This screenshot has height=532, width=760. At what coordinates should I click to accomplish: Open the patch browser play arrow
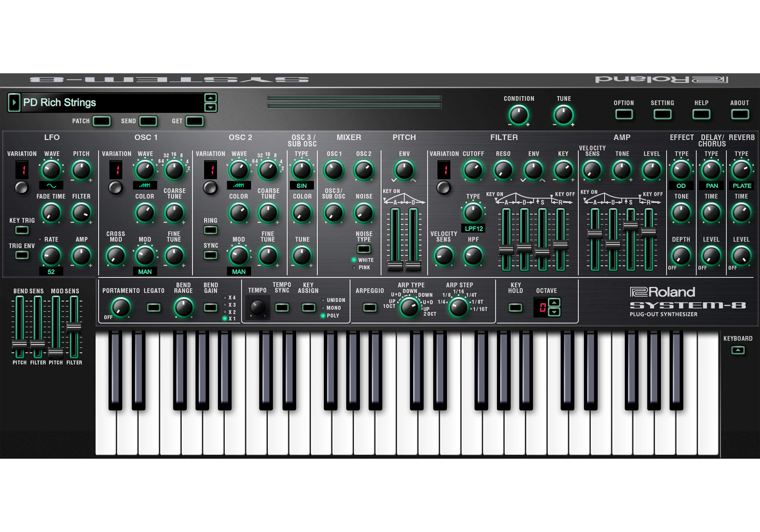click(14, 103)
